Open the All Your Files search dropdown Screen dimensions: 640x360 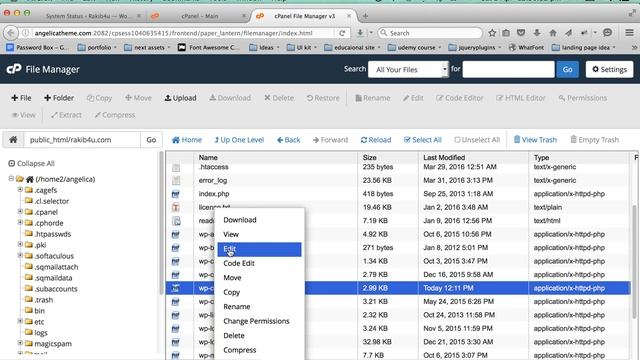tap(408, 69)
